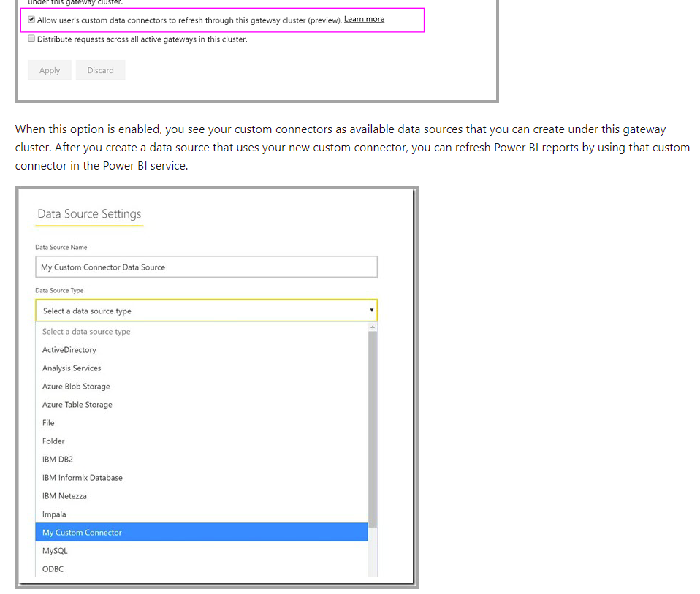Check Distribute requests across all active gateways
700x594 pixels.
31,39
